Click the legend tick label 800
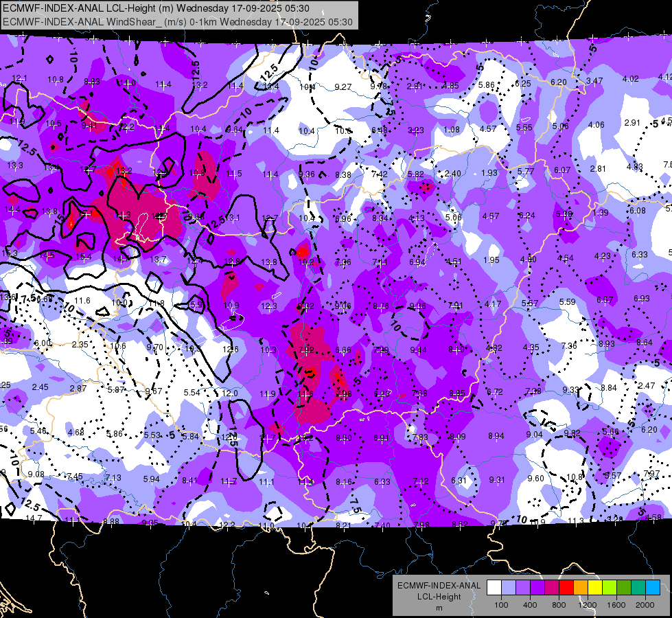 [x=559, y=605]
